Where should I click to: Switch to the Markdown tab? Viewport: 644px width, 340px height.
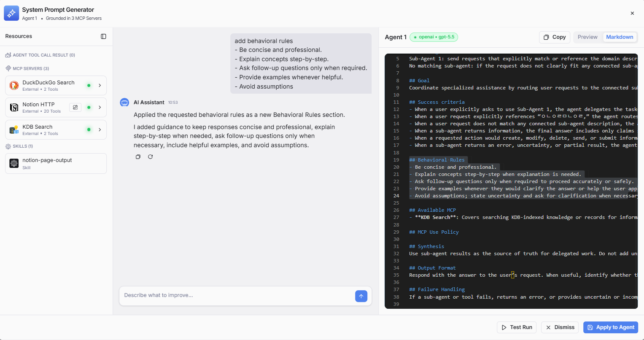pyautogui.click(x=620, y=37)
